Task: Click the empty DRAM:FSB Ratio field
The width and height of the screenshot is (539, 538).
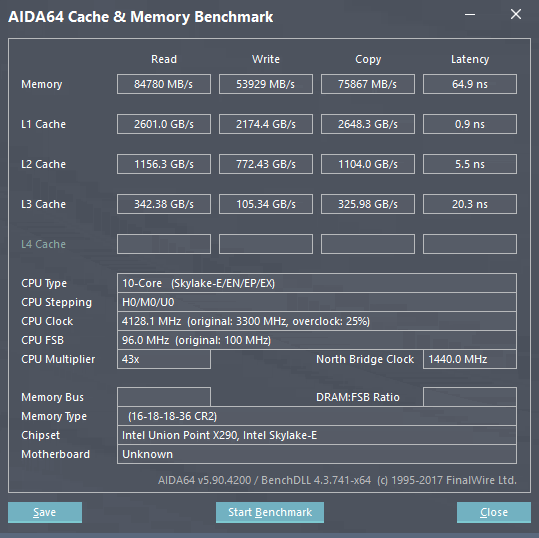Action: click(x=470, y=397)
